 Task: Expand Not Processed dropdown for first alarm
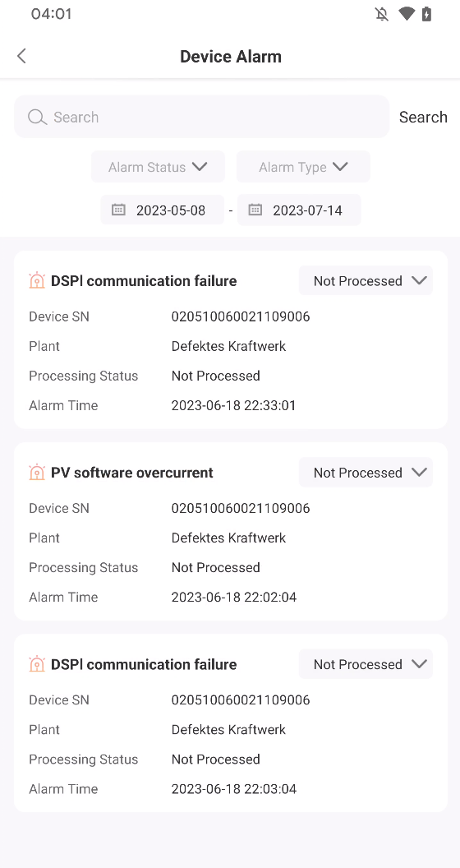pos(366,280)
